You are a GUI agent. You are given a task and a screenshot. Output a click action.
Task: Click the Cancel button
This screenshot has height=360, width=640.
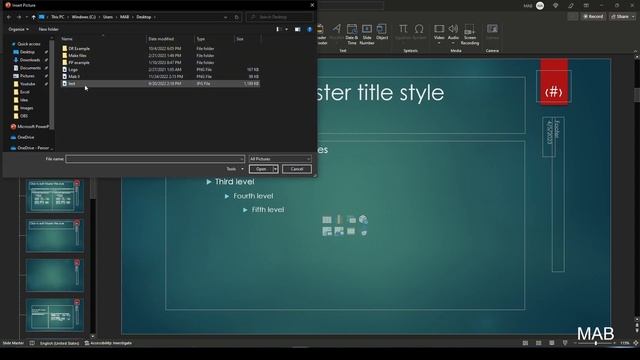(297, 169)
